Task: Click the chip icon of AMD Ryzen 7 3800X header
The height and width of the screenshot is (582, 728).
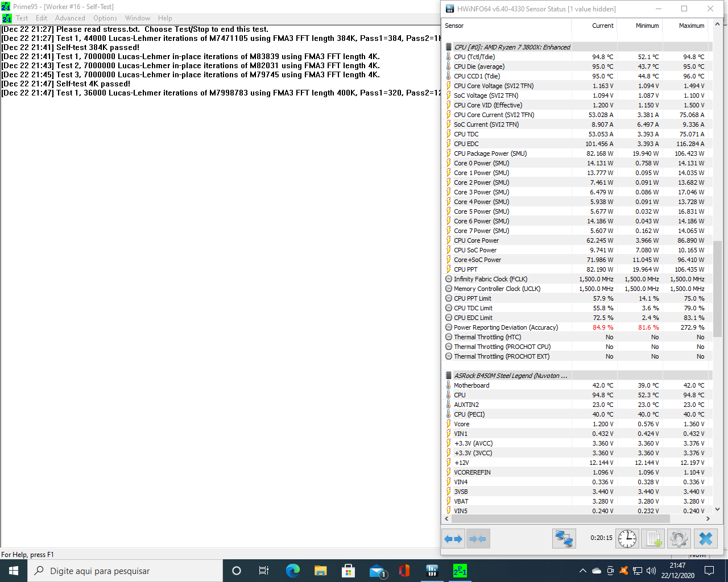Action: coord(448,47)
